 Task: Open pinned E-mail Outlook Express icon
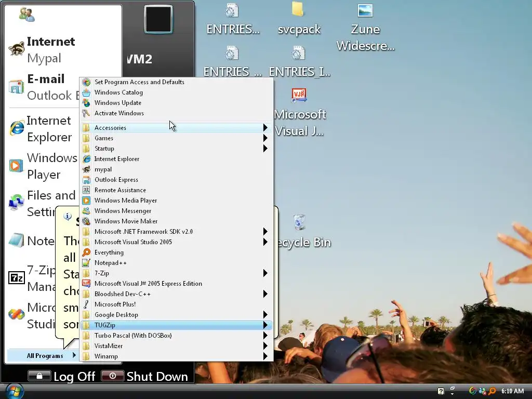pyautogui.click(x=16, y=87)
